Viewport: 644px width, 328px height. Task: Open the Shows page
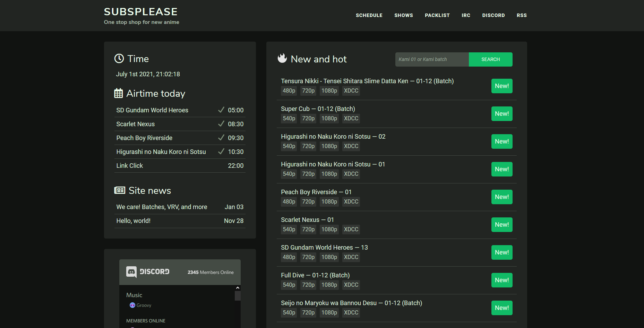pos(404,15)
